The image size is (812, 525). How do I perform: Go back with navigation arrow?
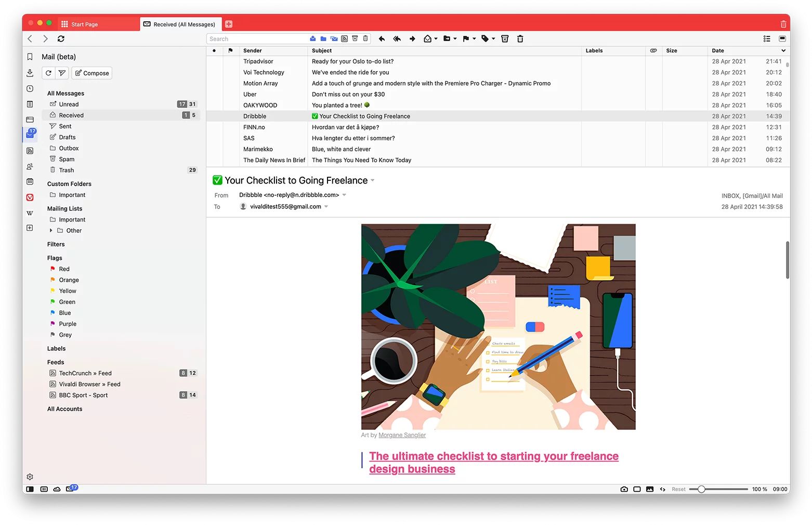(x=30, y=38)
